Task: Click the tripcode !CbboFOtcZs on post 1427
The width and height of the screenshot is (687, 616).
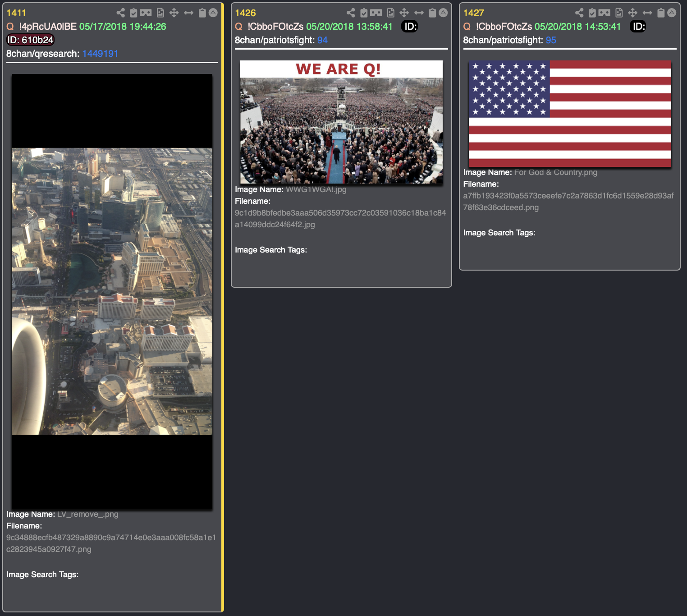Action: point(504,27)
